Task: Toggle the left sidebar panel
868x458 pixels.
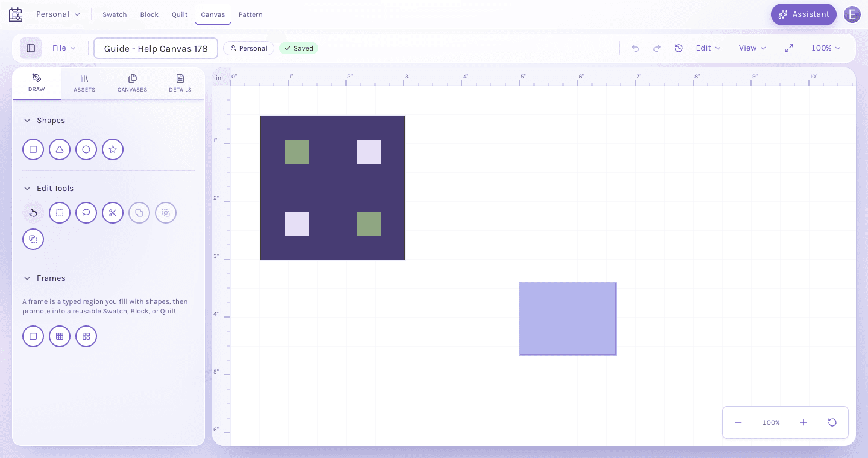Action: pos(31,48)
